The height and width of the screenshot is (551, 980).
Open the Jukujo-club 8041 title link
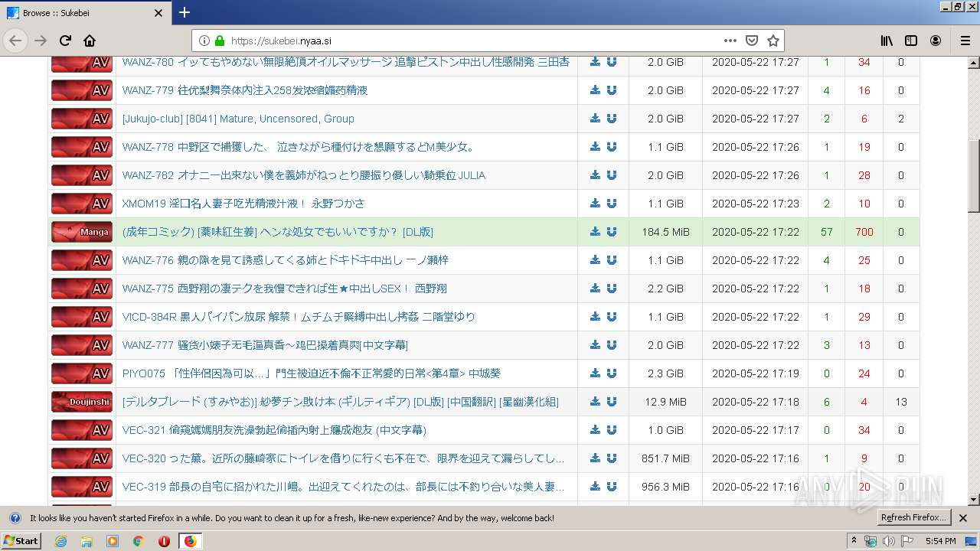pyautogui.click(x=238, y=119)
